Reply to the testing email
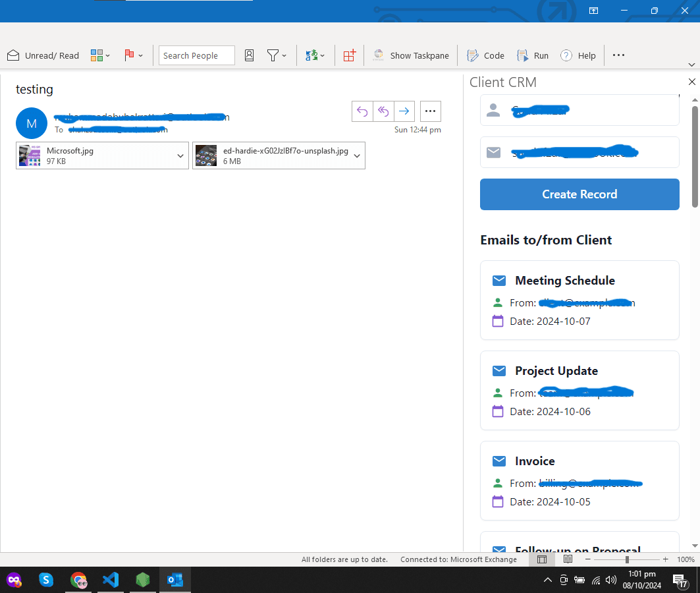 click(x=362, y=111)
